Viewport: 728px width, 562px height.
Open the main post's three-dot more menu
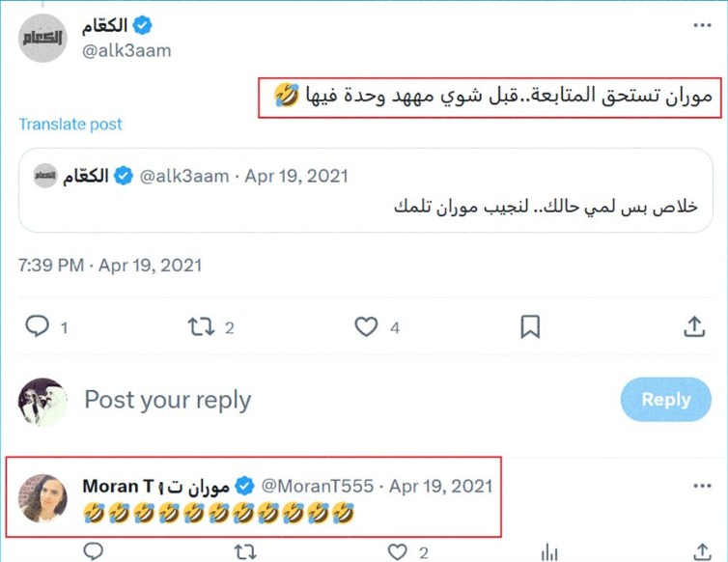pos(701,25)
